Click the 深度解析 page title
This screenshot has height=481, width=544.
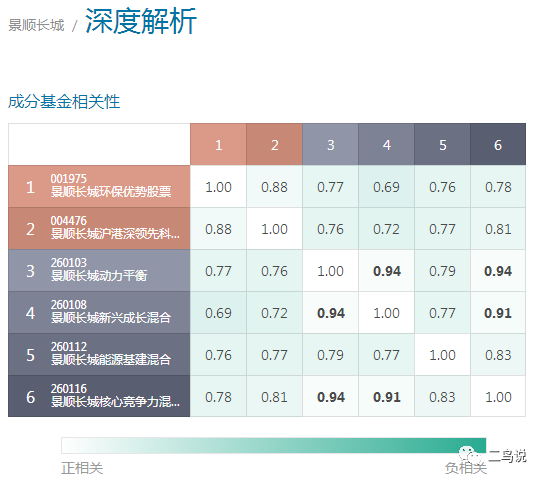click(x=141, y=21)
